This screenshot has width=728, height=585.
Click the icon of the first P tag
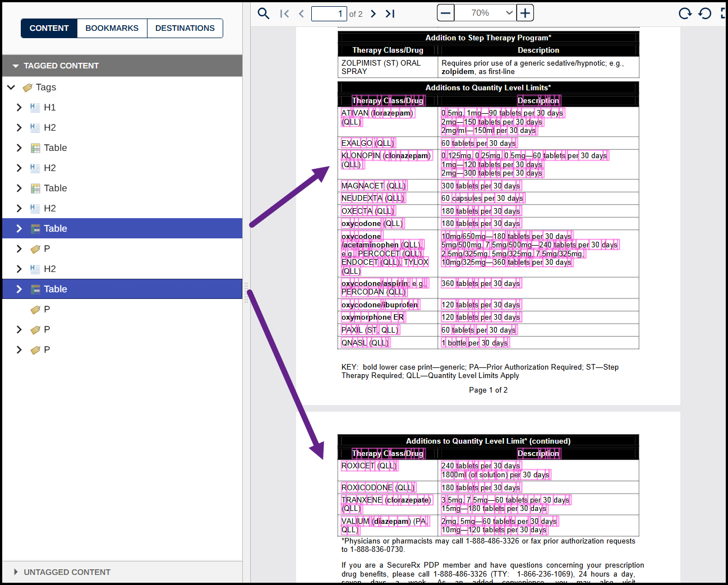coord(35,249)
